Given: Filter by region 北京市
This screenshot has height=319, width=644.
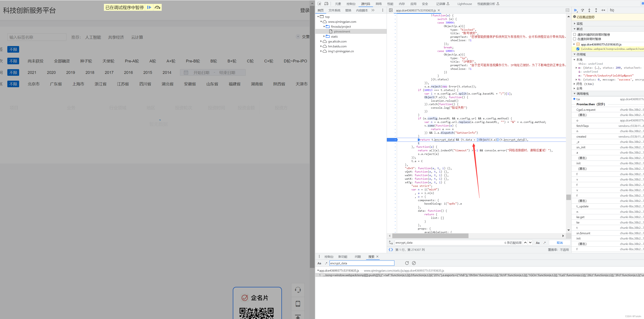Looking at the screenshot, I should (33, 84).
